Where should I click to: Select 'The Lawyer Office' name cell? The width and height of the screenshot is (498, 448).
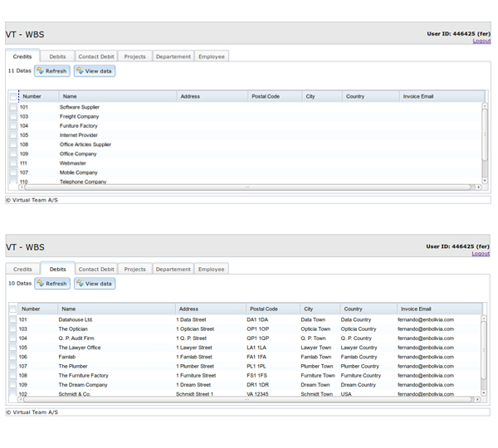(80, 348)
